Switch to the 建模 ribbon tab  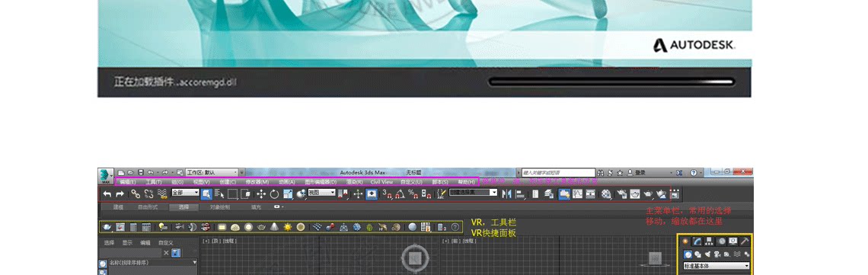tap(118, 207)
